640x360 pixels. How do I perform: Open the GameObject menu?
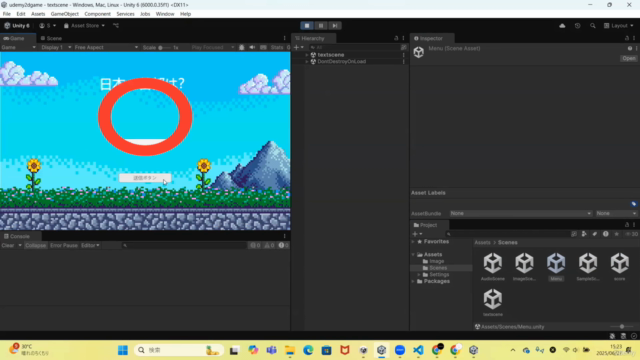64,14
